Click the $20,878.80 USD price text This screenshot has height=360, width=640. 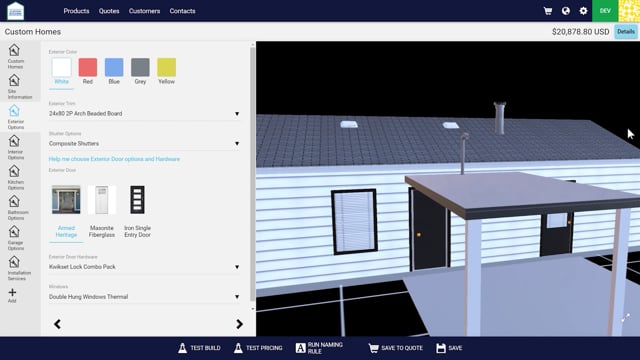580,32
